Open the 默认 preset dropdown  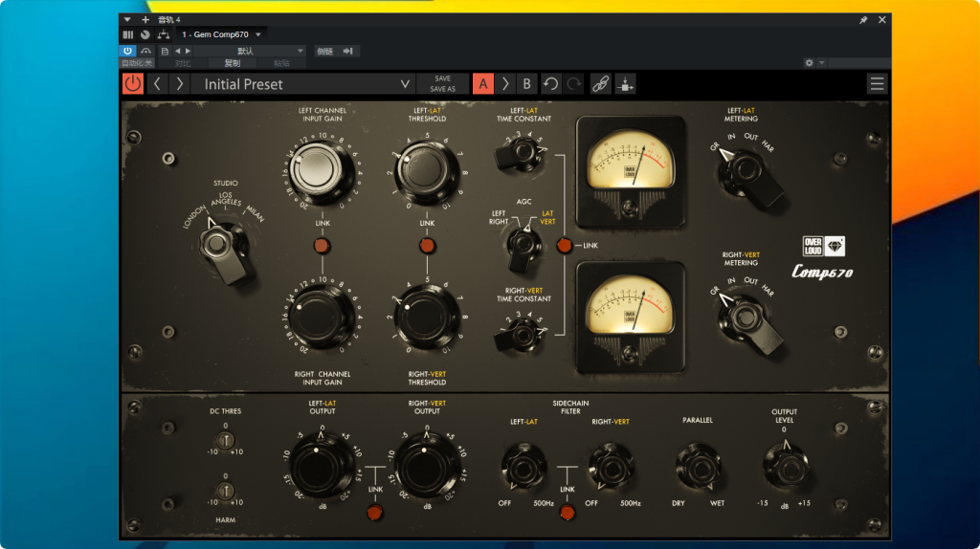tap(250, 52)
